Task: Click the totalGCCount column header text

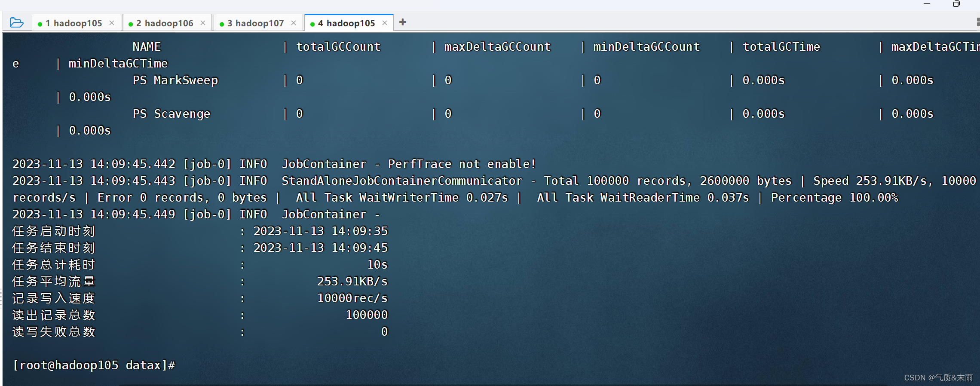Action: pos(338,46)
